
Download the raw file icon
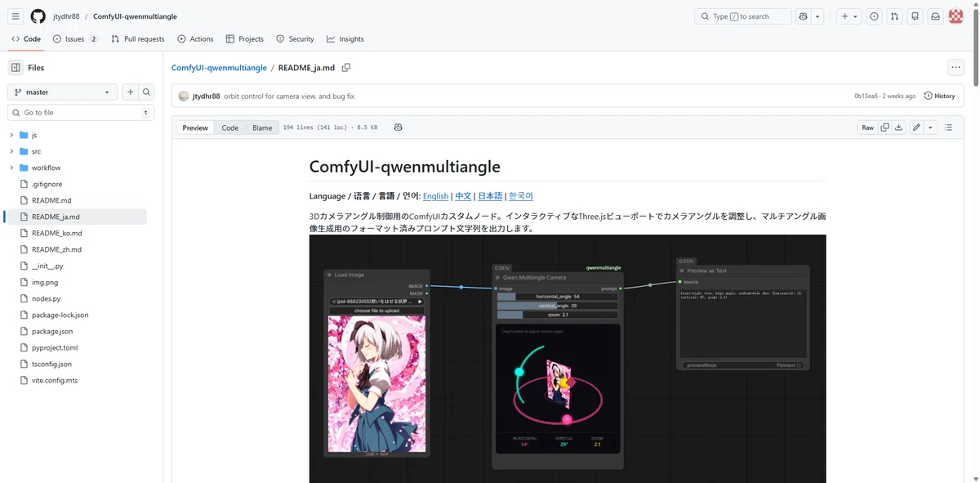pos(898,127)
